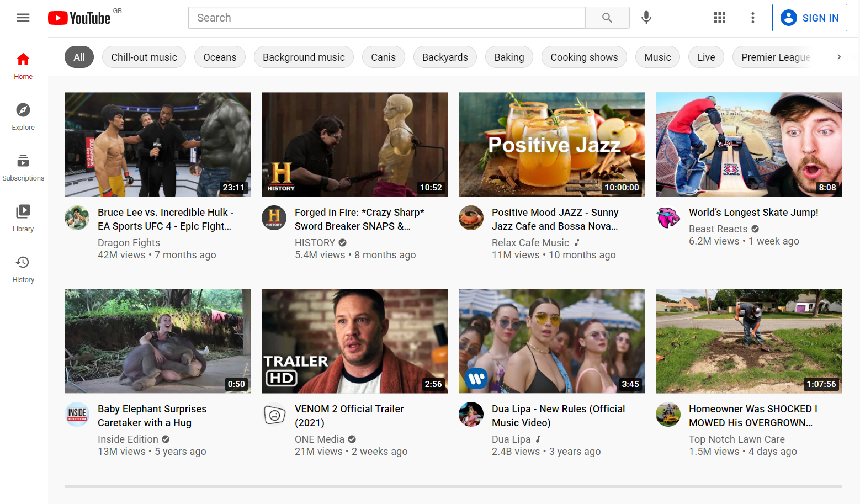Open Library in sidebar
This screenshot has width=860, height=504.
pyautogui.click(x=23, y=219)
